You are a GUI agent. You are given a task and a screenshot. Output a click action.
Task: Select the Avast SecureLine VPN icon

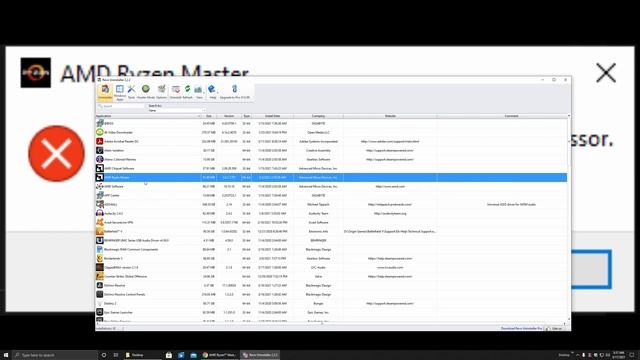100,222
